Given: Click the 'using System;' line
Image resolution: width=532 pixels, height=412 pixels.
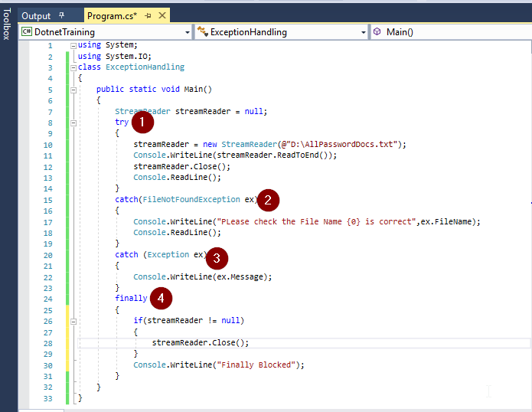Looking at the screenshot, I should click(108, 44).
